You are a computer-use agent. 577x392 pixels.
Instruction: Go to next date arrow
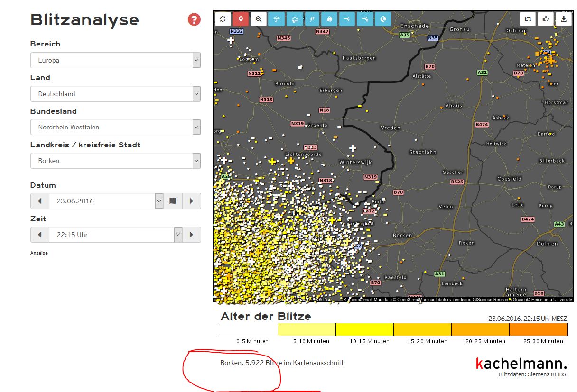tap(191, 201)
